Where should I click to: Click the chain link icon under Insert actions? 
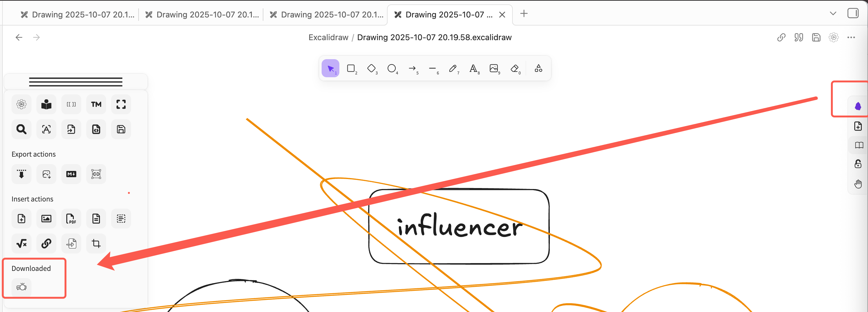(x=46, y=243)
